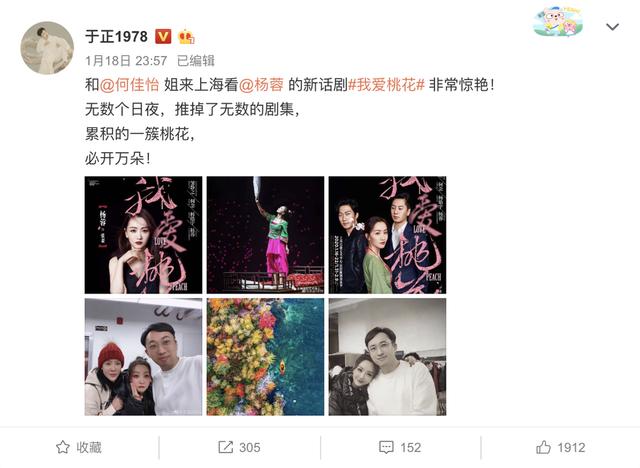Like the post with the 1912 thumbs-up
640x468 pixels.
click(x=543, y=447)
